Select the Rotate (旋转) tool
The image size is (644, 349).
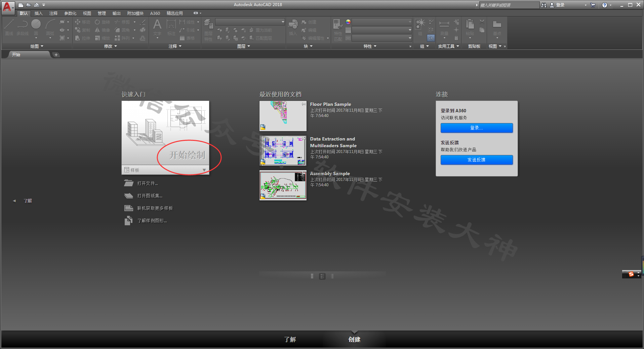pyautogui.click(x=102, y=22)
